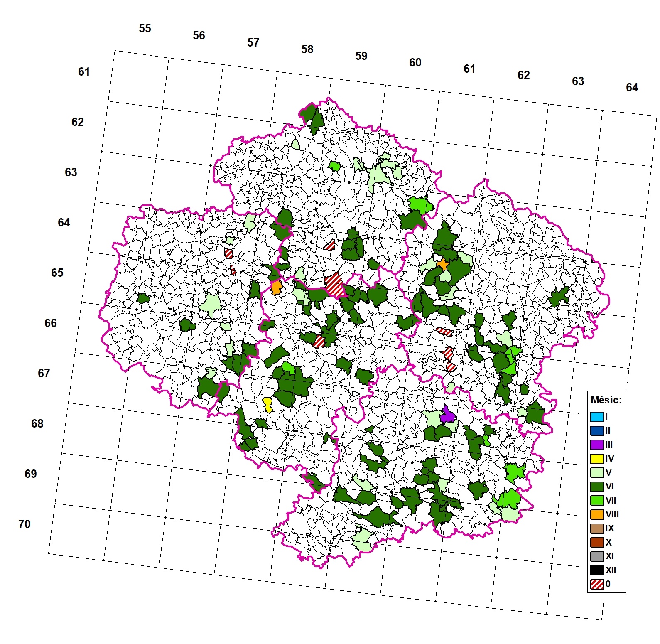Screen dimensions: 660x644
Task: Click the dark green swatch for month VI
Action: pos(597,487)
